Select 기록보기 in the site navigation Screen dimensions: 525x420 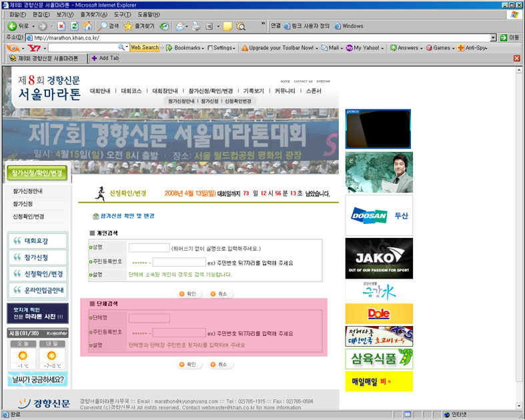253,91
